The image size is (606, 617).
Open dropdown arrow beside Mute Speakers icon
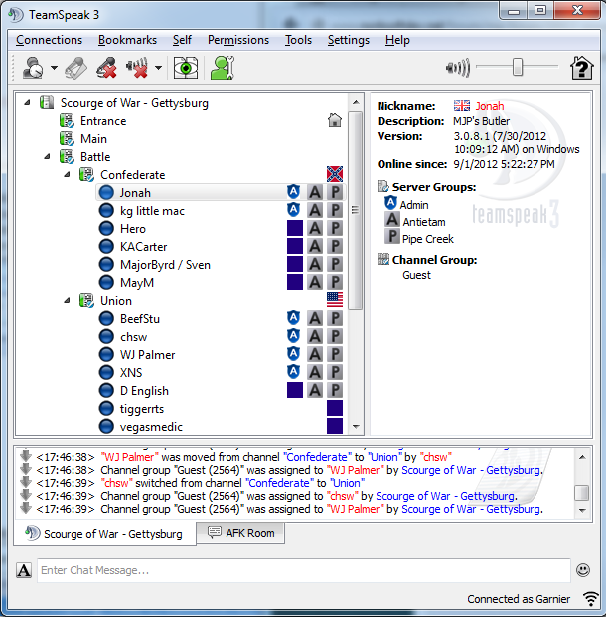pos(158,68)
